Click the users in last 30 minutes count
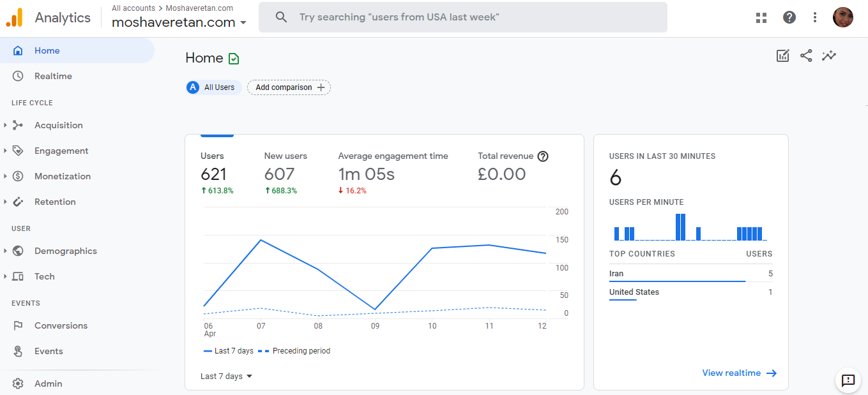The image size is (868, 395). tap(616, 178)
